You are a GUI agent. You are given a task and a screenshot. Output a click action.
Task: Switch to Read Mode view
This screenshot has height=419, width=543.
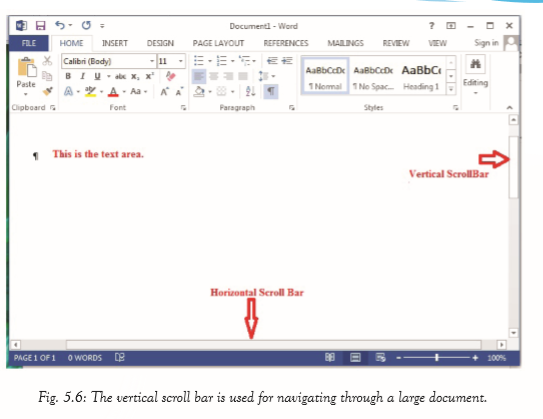click(x=330, y=357)
